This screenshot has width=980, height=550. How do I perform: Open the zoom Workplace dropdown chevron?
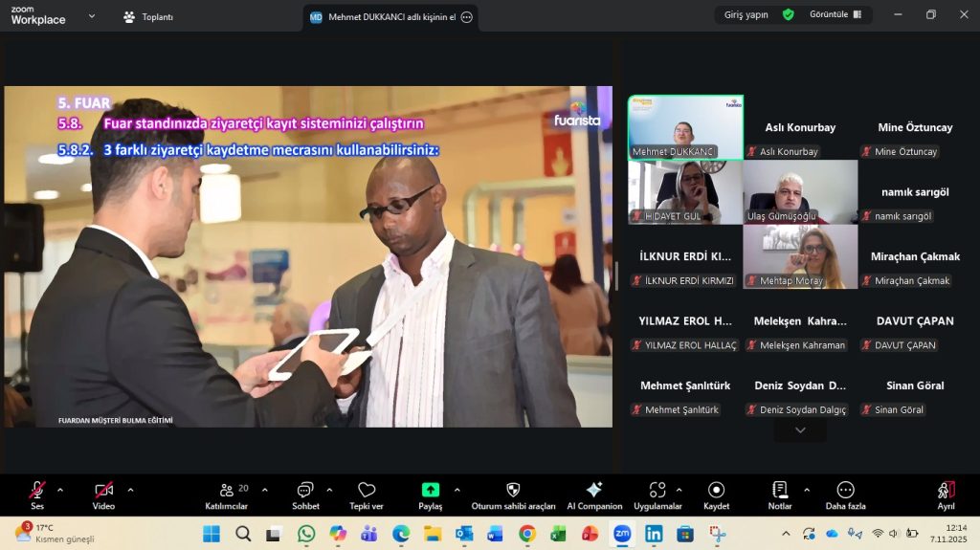tap(92, 16)
